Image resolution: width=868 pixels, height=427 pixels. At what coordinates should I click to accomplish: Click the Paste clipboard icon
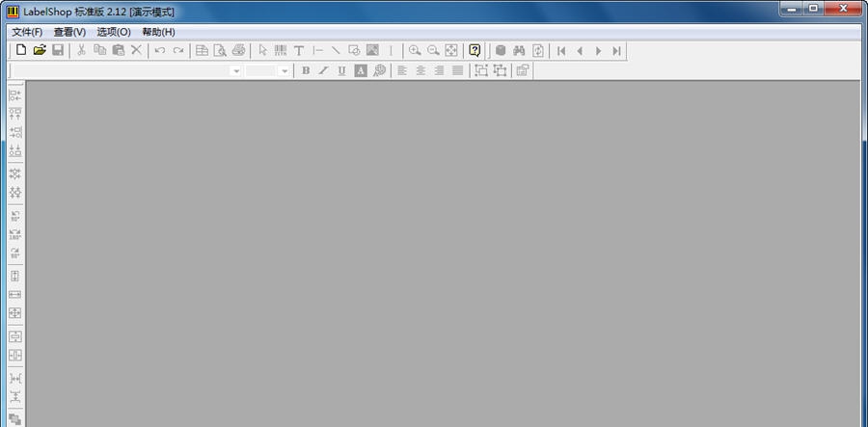click(x=118, y=50)
